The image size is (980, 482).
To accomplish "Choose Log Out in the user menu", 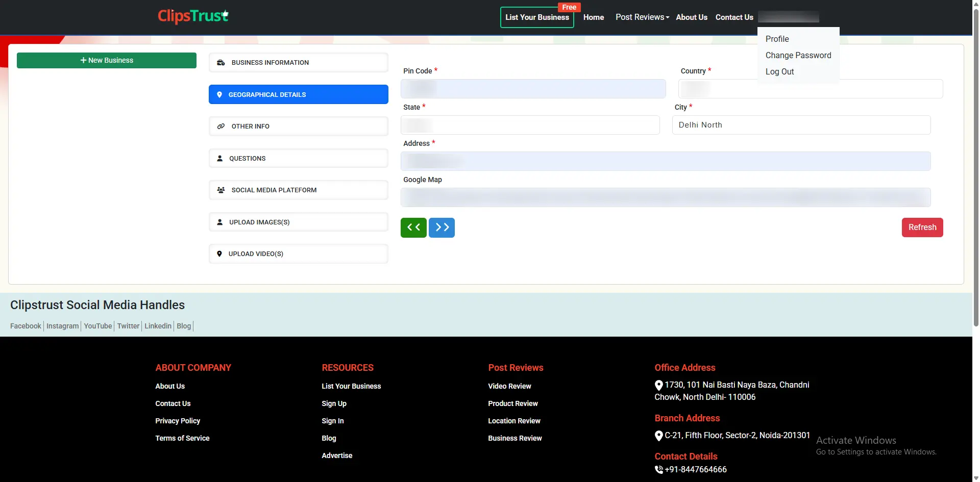I will [780, 71].
